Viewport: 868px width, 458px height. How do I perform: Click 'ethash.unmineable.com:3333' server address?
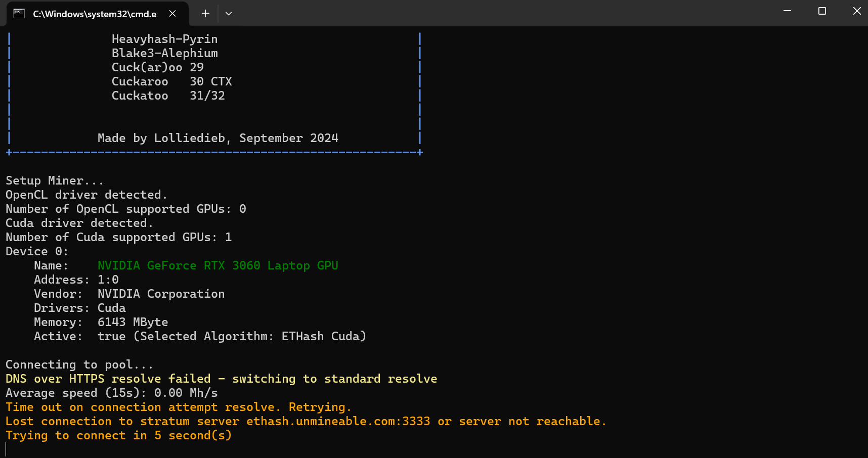point(338,421)
